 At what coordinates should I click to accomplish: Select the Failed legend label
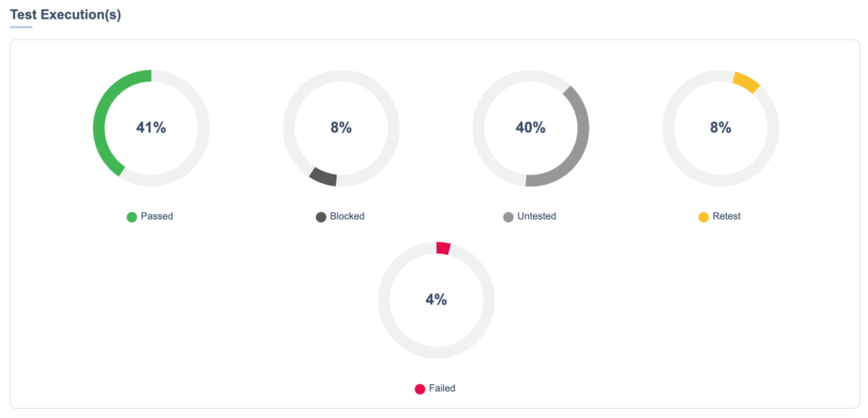[442, 388]
